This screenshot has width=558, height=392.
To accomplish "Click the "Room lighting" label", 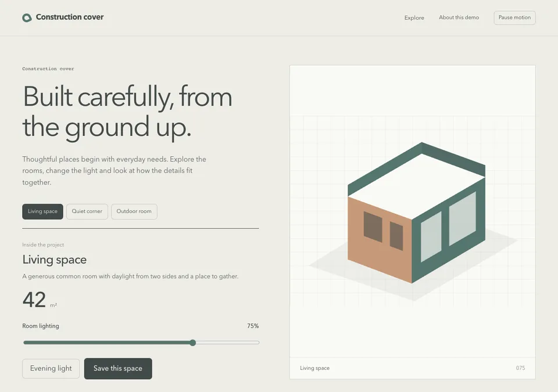I will [x=41, y=326].
